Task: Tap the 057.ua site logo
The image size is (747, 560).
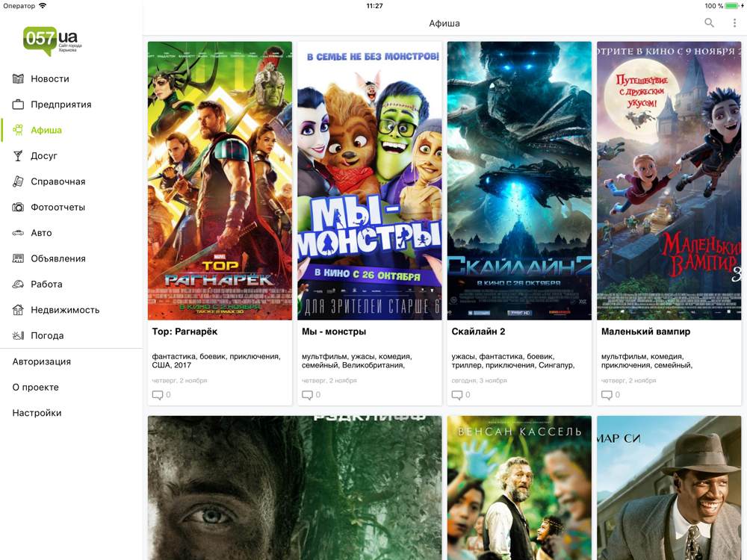Action: pos(52,41)
